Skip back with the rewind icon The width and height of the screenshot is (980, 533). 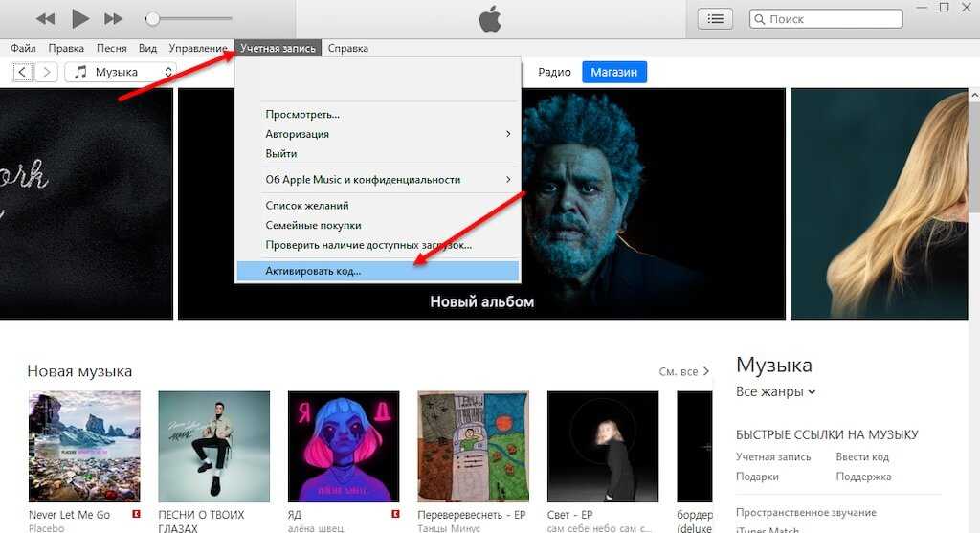coord(44,18)
